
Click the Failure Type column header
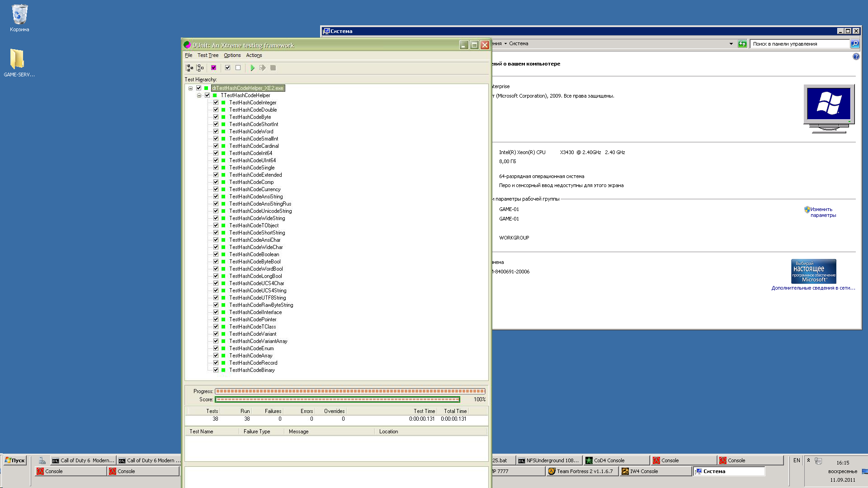coord(261,432)
